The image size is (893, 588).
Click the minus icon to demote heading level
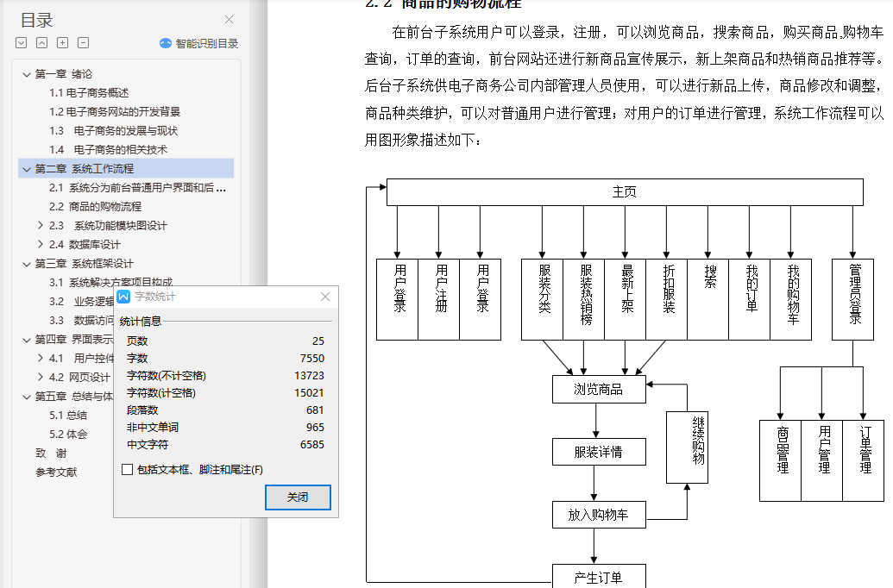83,43
